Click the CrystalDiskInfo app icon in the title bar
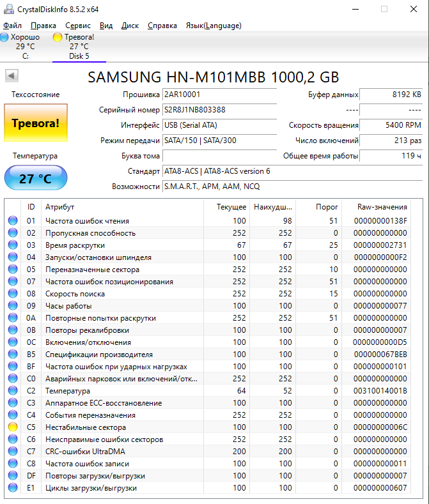Image resolution: width=429 pixels, height=504 pixels. (x=9, y=9)
